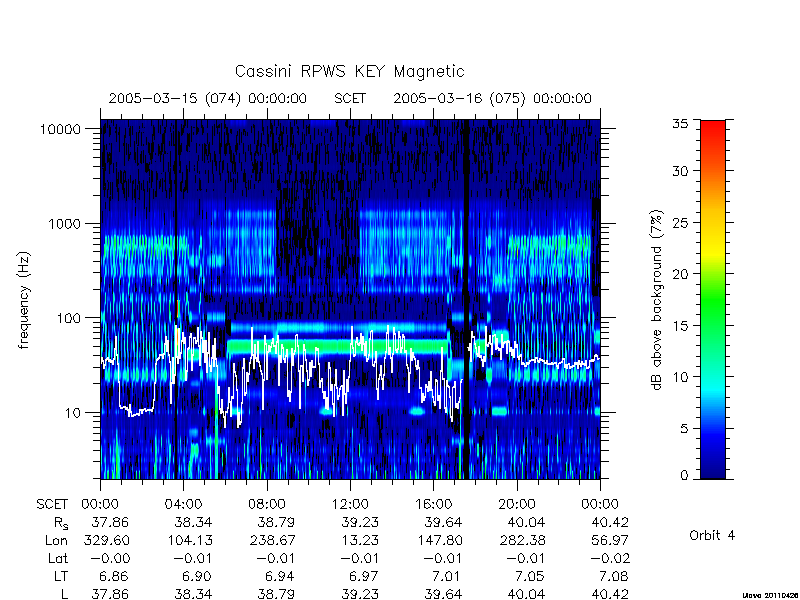Click the local time value 7.01
The image size is (800, 600).
click(446, 576)
